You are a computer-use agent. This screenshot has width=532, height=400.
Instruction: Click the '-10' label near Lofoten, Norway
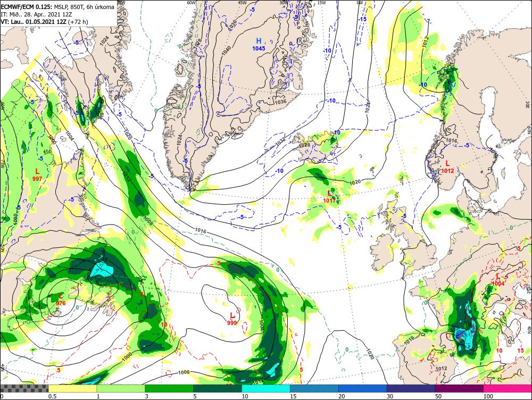coord(423,85)
